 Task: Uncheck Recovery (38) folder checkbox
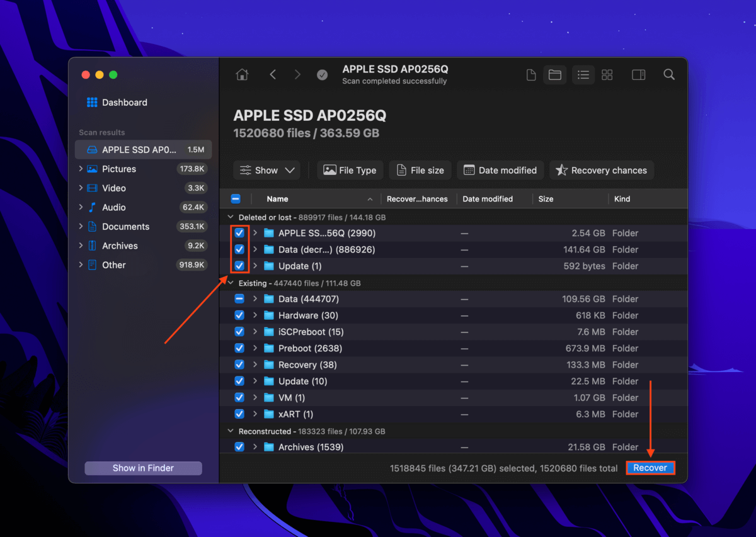click(x=239, y=365)
